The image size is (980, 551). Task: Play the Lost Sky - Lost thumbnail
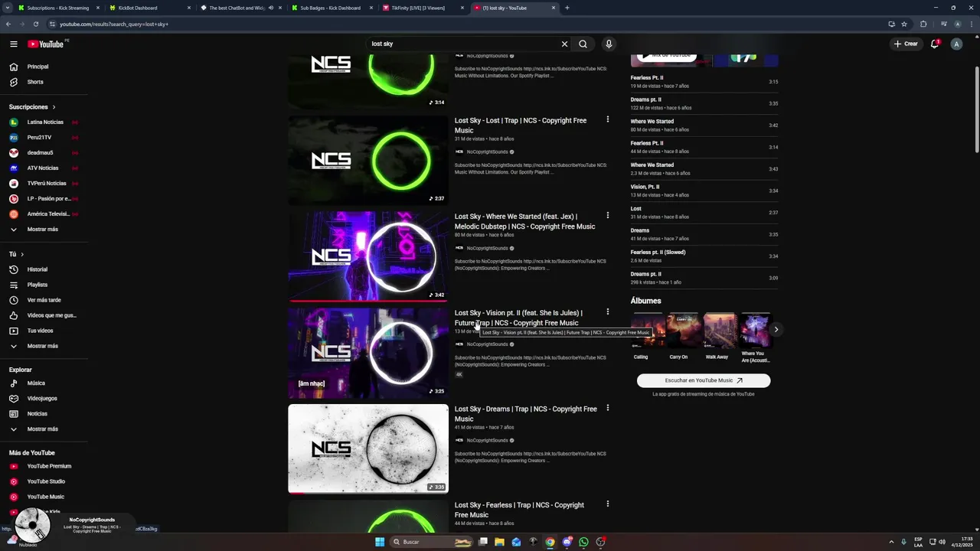[368, 161]
